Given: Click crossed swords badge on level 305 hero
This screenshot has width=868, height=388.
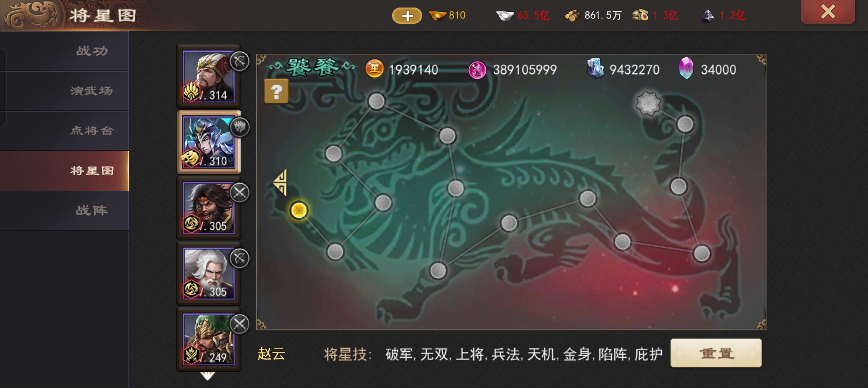Looking at the screenshot, I should click(x=240, y=192).
